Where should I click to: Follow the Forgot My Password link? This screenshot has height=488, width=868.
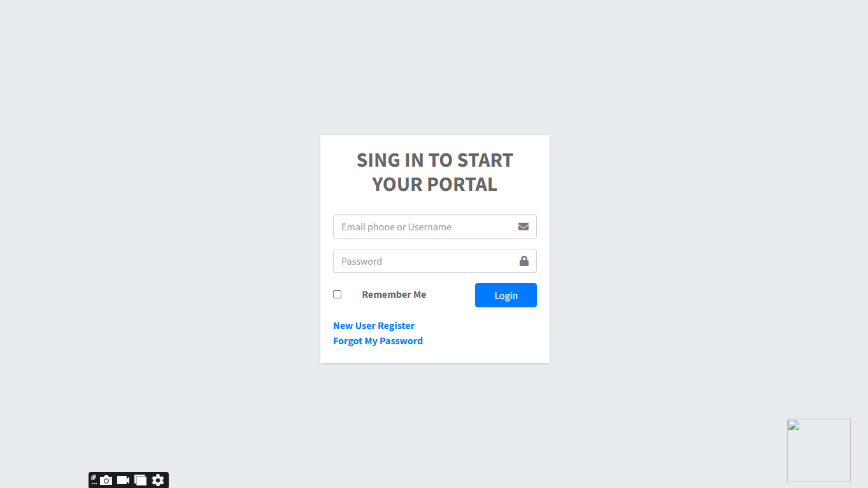coord(378,341)
